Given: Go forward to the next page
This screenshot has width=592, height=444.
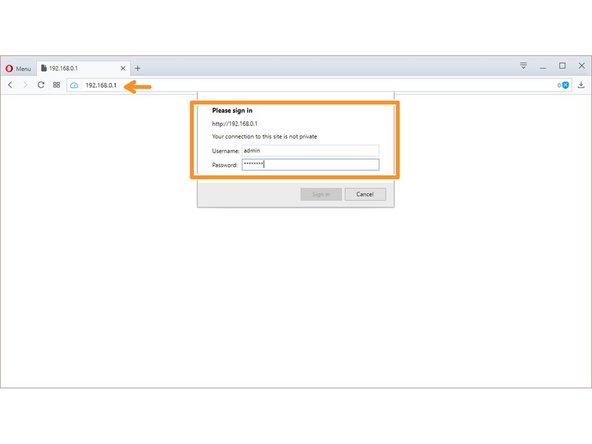Looking at the screenshot, I should [x=25, y=85].
